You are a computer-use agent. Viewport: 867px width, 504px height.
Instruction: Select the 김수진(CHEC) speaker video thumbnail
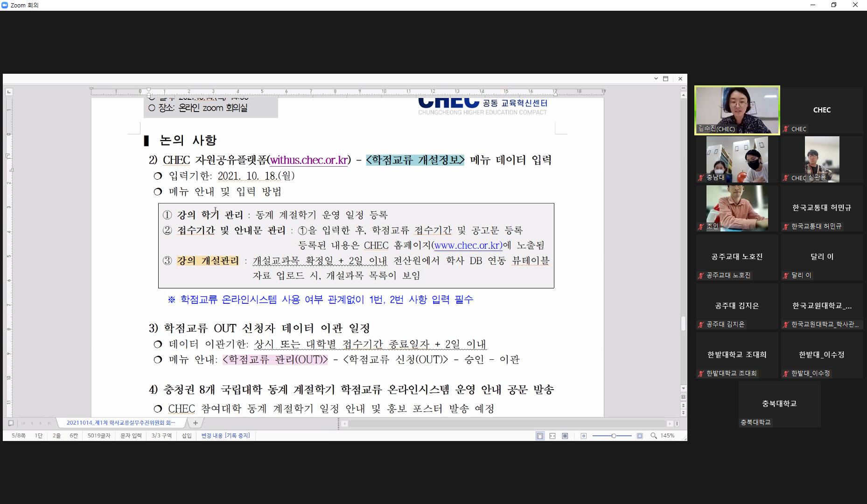[x=737, y=110]
